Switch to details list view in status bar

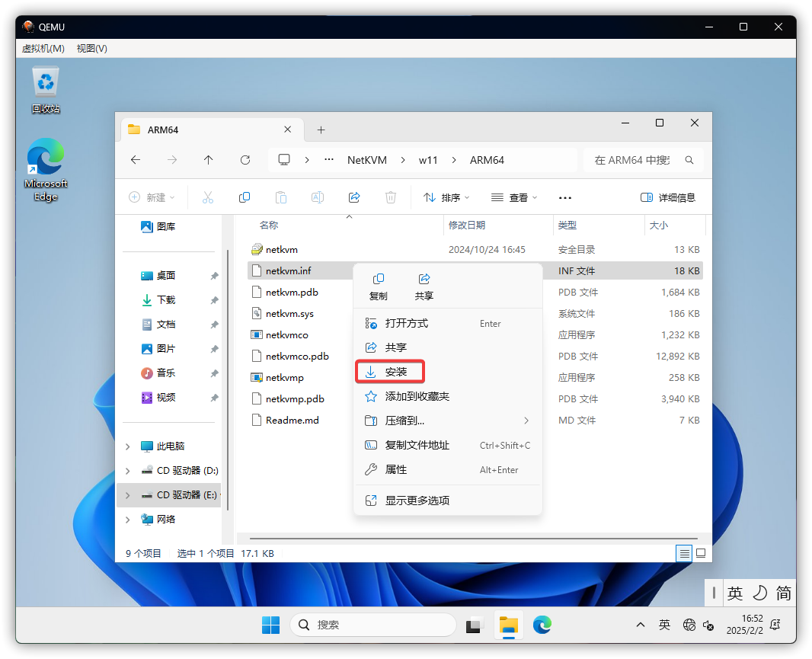(685, 553)
